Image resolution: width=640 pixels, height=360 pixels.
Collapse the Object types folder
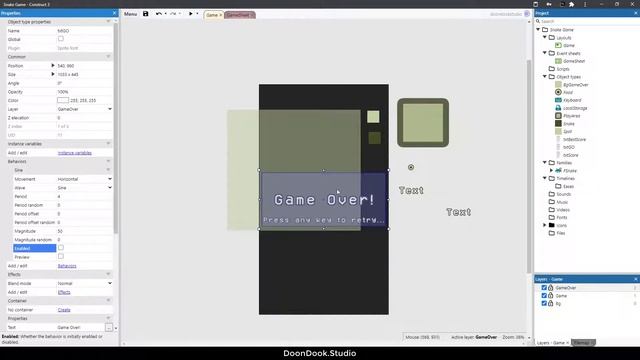click(545, 77)
